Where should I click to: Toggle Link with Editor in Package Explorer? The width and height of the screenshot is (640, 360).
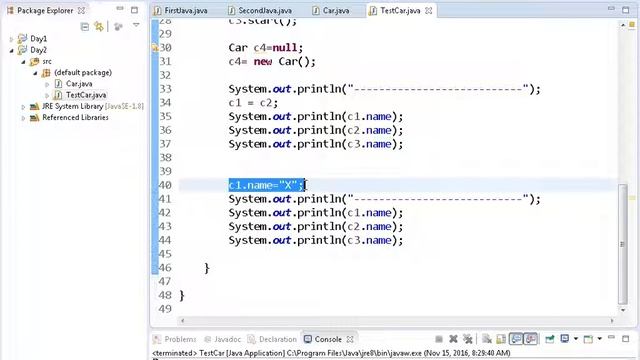click(x=99, y=27)
